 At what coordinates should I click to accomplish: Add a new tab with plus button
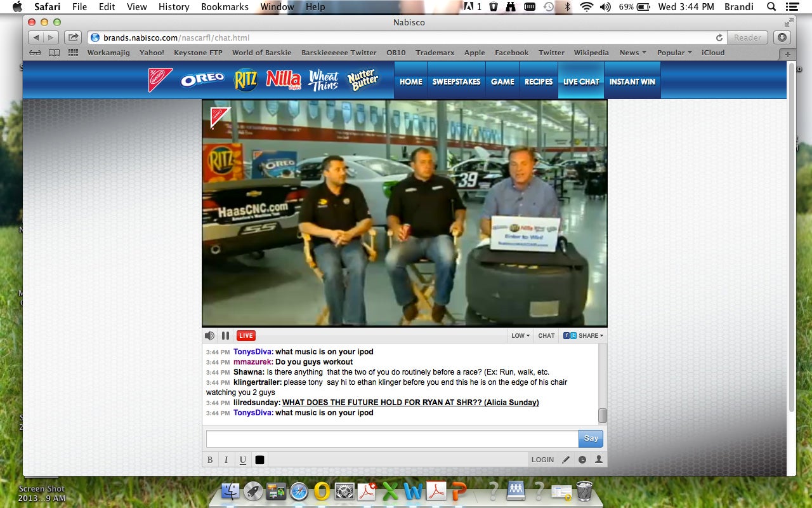click(788, 55)
